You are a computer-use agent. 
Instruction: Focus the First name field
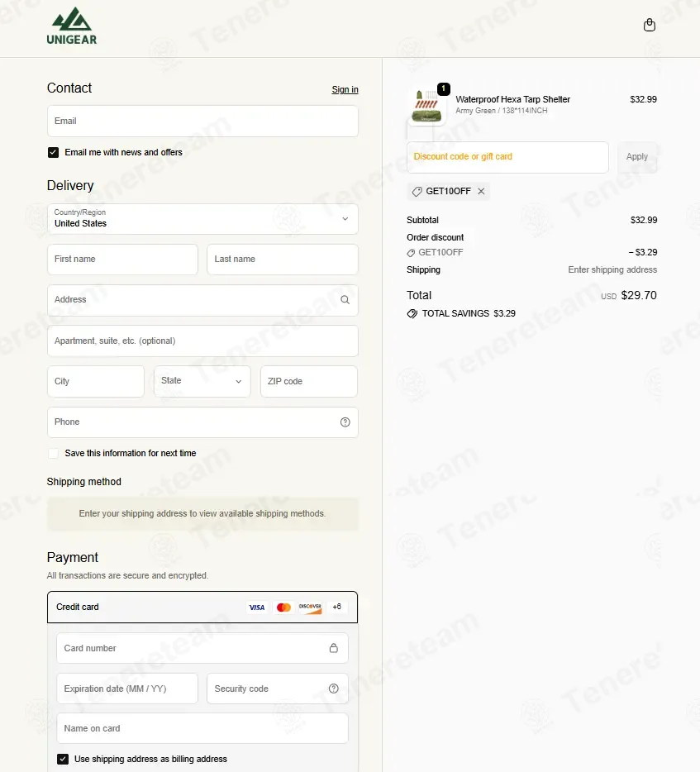tap(122, 260)
